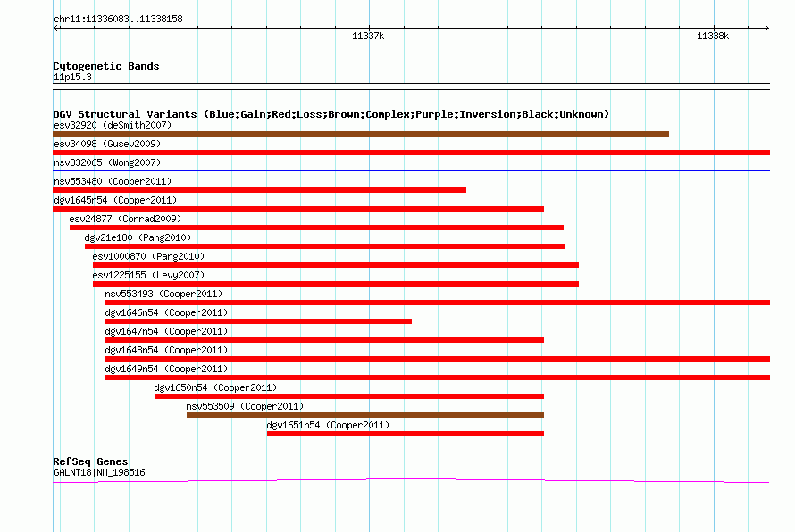Select the red nsv553480 loss bar
The image size is (795, 532).
pos(260,190)
